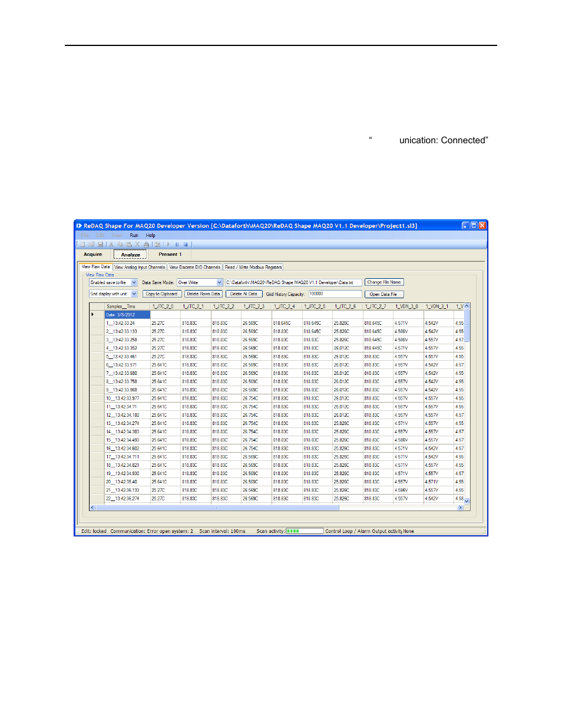Click the Delete X toolbar icon
The image size is (562, 728).
[x=137, y=244]
